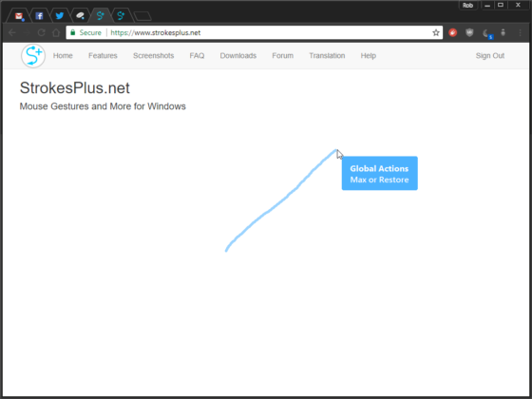Open the Translation nav link
Image resolution: width=532 pixels, height=399 pixels.
point(327,56)
